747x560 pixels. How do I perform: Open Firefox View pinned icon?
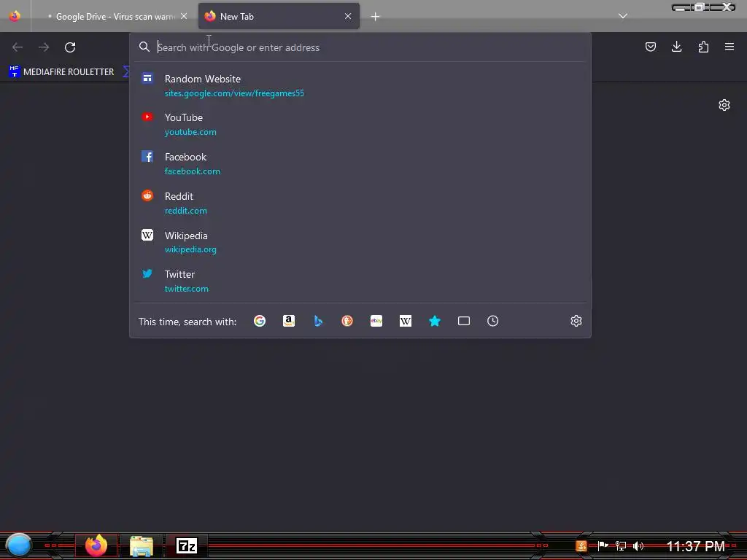click(x=15, y=16)
